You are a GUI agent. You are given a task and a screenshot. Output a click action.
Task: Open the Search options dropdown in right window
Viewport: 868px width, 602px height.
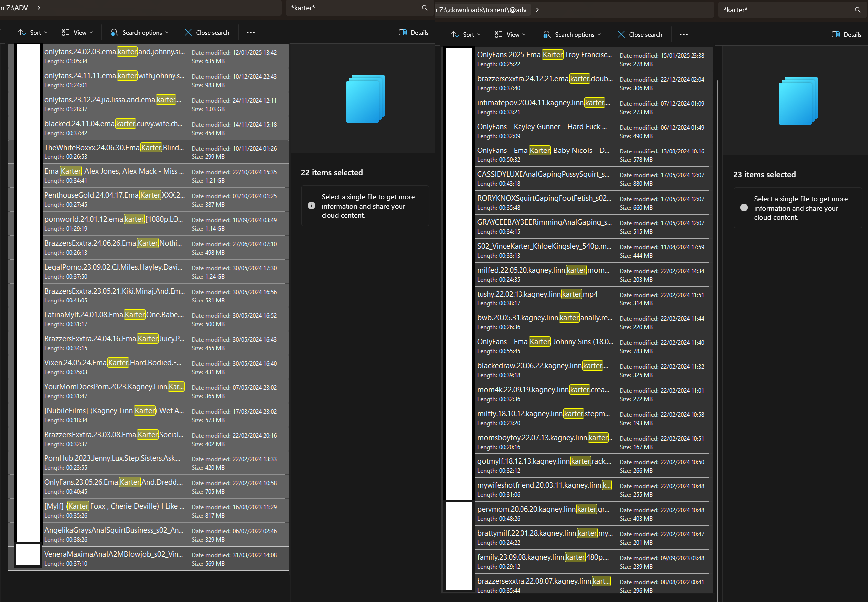[572, 34]
